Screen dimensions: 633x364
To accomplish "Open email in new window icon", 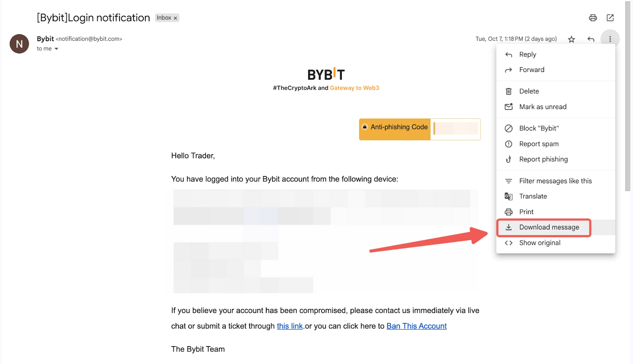I will pyautogui.click(x=610, y=18).
